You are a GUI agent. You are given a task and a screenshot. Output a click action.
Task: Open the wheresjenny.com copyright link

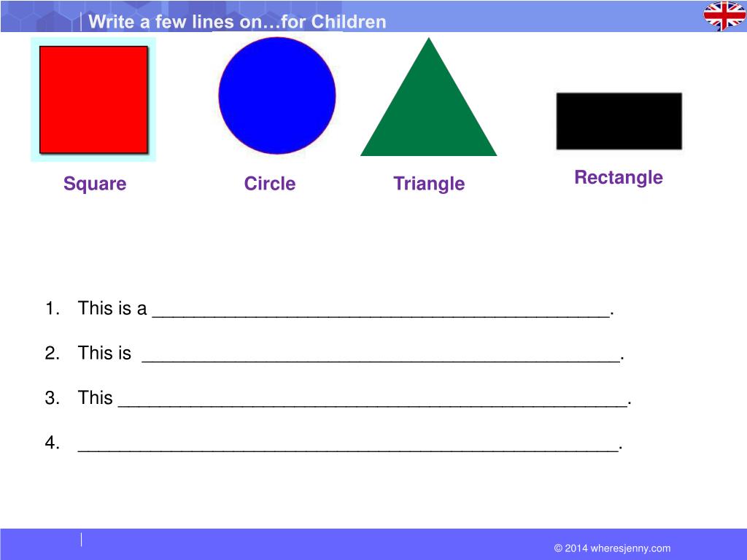pos(612,548)
